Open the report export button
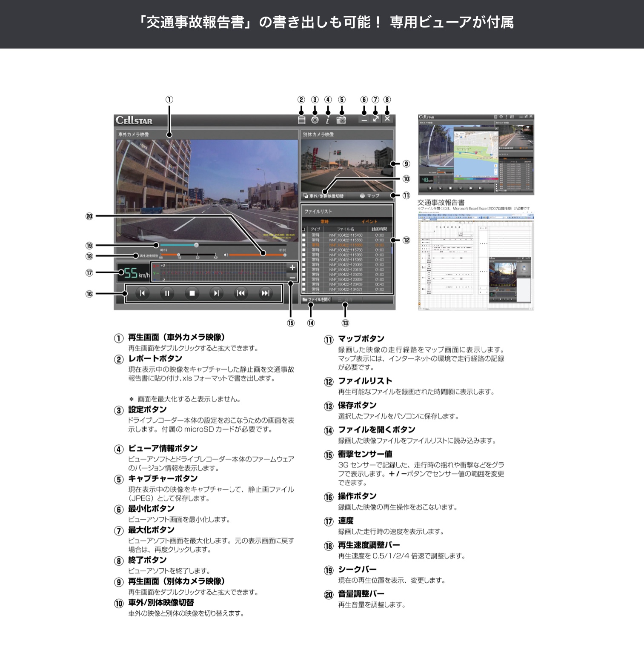Image resolution: width=644 pixels, height=650 pixels. [302, 120]
